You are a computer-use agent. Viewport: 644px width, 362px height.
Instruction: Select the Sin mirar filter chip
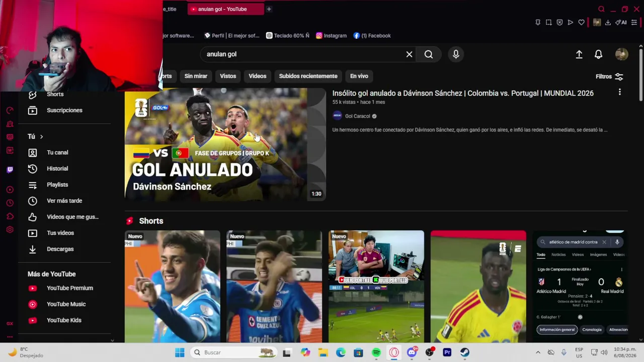(196, 76)
